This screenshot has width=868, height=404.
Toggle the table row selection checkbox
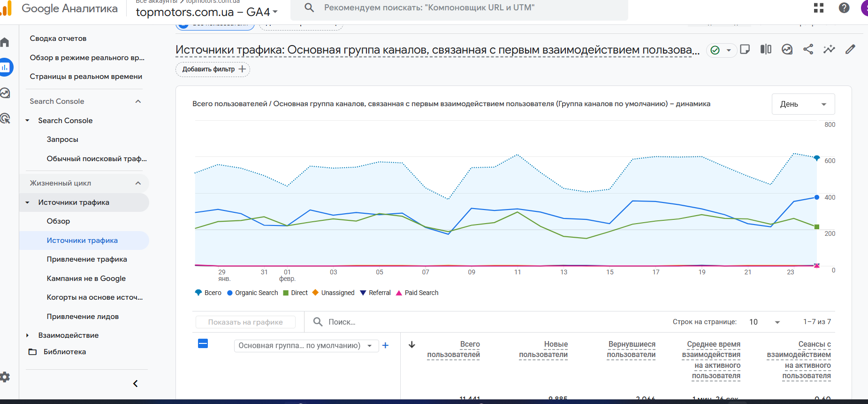(x=203, y=343)
